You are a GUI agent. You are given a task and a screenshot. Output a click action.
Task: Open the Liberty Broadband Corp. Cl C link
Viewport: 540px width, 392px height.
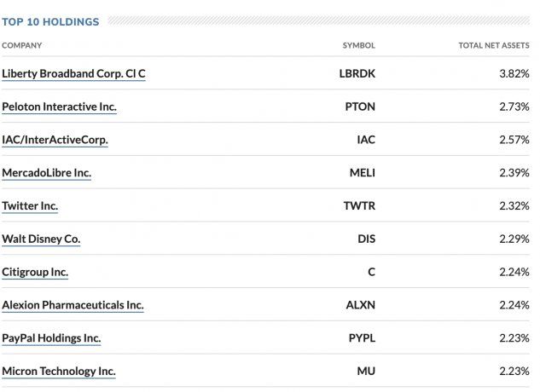pyautogui.click(x=73, y=73)
